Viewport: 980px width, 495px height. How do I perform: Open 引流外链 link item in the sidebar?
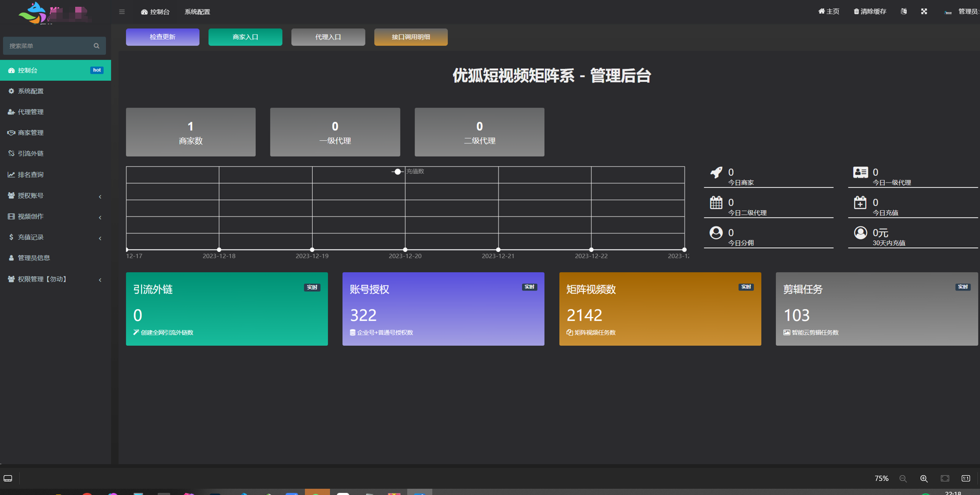click(x=55, y=154)
